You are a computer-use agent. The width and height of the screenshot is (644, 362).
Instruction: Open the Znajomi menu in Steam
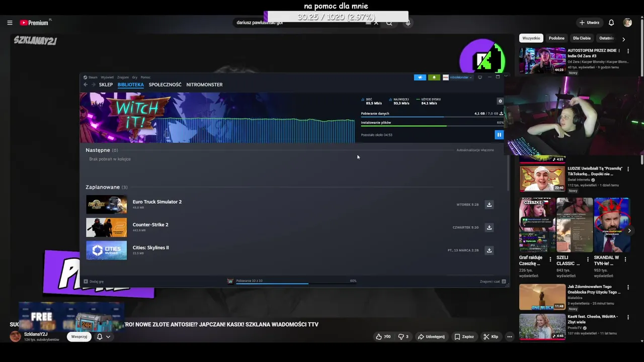coord(123,77)
